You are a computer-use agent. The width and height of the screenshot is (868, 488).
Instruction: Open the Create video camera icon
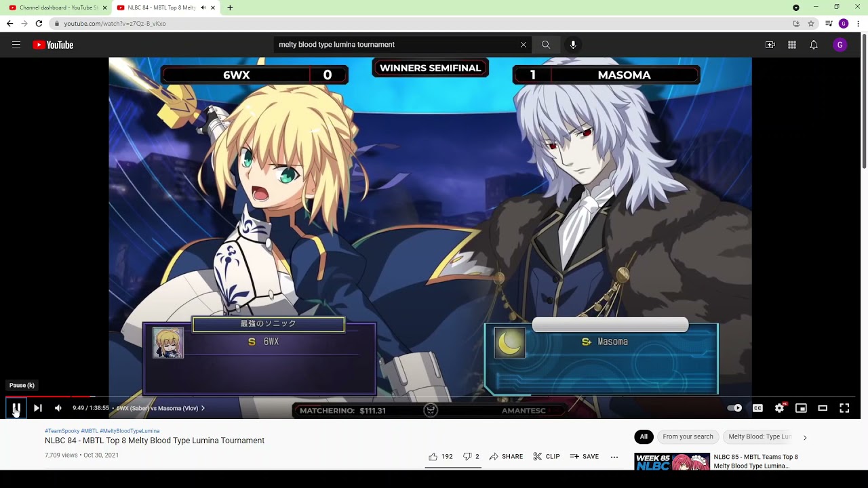[770, 45]
